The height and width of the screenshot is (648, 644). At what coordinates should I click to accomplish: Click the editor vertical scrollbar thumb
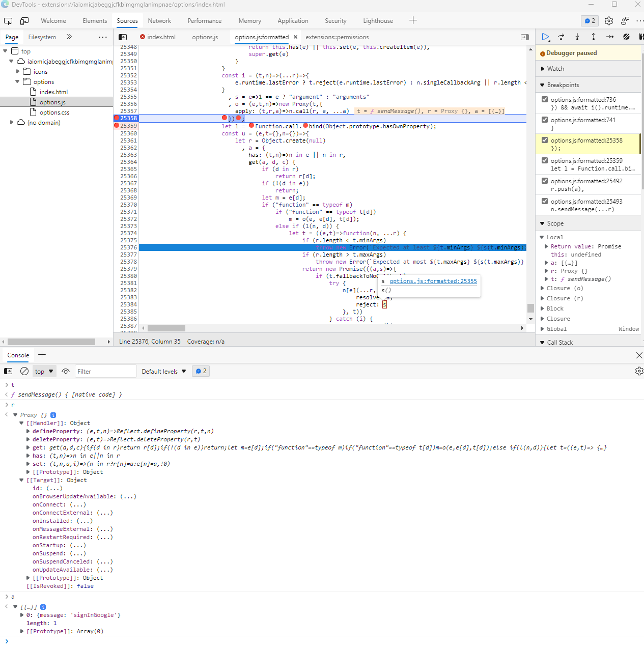(530, 308)
